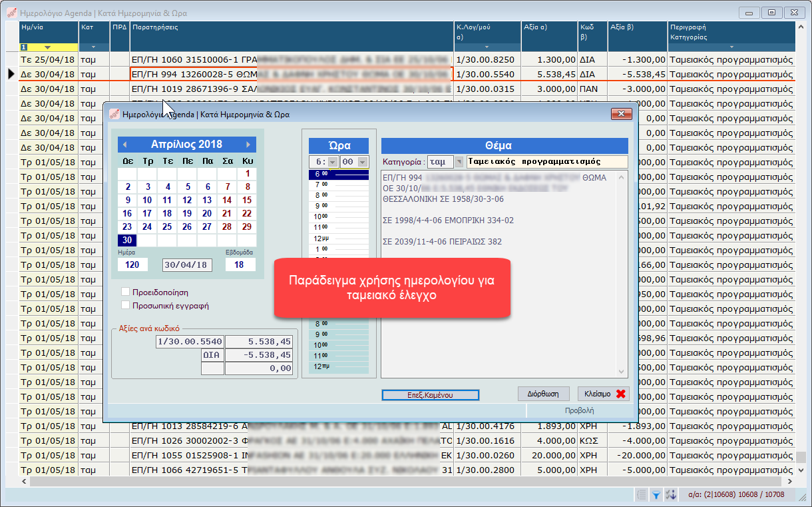
Task: Click the ΕΠ/ΓΗ 1066 42719651-5 remarks cell
Action: pos(292,470)
